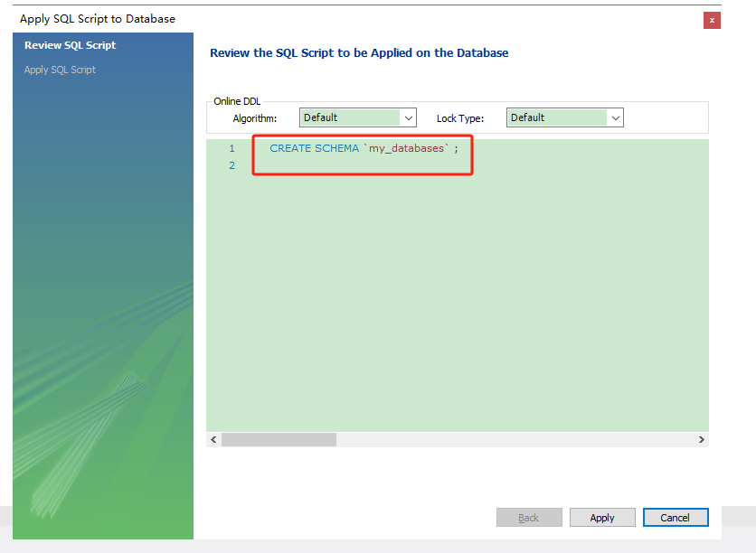Click the Cancel button
Image resolution: width=756 pixels, height=553 pixels.
pyautogui.click(x=676, y=518)
